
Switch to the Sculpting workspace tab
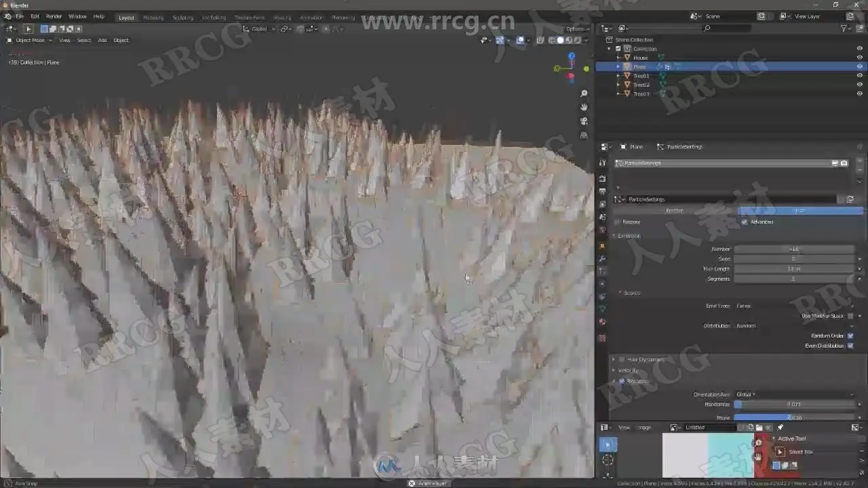tap(182, 18)
